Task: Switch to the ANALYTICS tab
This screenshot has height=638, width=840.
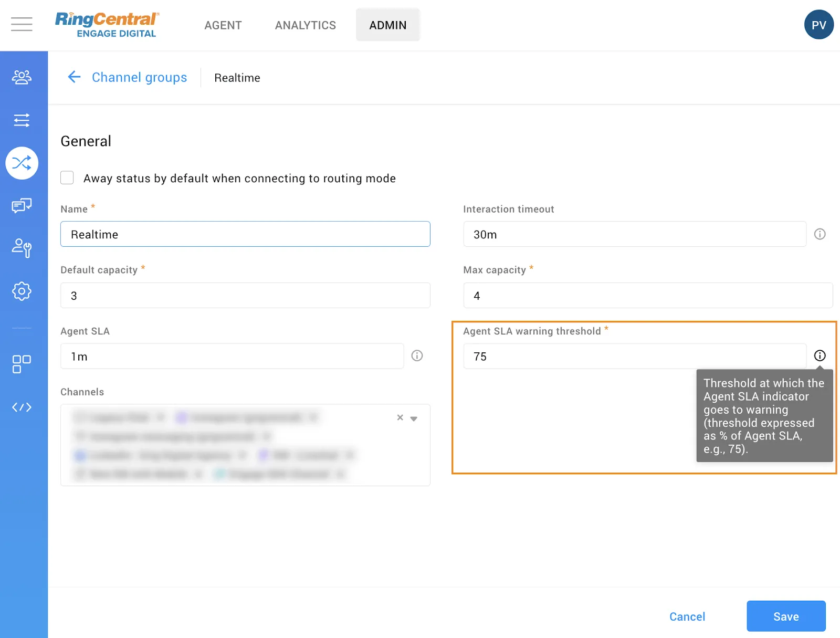Action: (305, 25)
